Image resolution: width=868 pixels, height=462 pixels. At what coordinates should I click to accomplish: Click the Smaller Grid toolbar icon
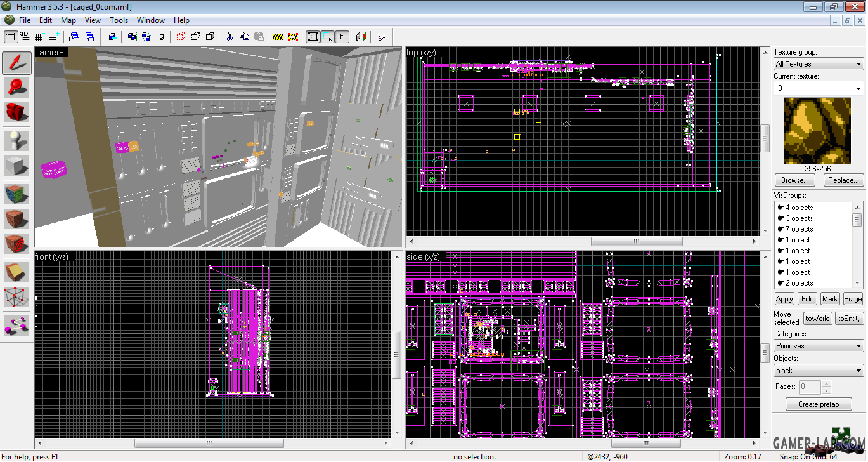pyautogui.click(x=39, y=37)
